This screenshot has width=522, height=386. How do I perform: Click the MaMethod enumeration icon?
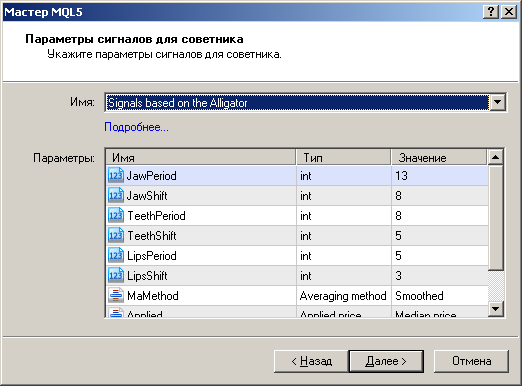116,296
